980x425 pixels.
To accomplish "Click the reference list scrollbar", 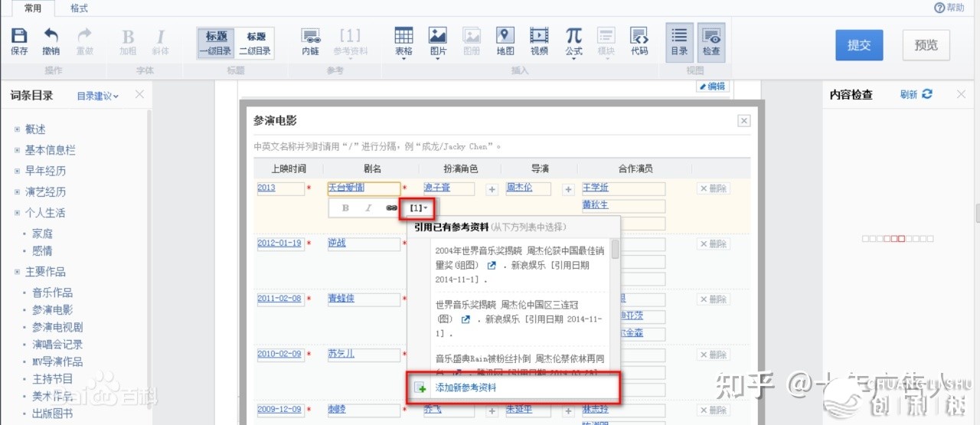I will pyautogui.click(x=615, y=250).
